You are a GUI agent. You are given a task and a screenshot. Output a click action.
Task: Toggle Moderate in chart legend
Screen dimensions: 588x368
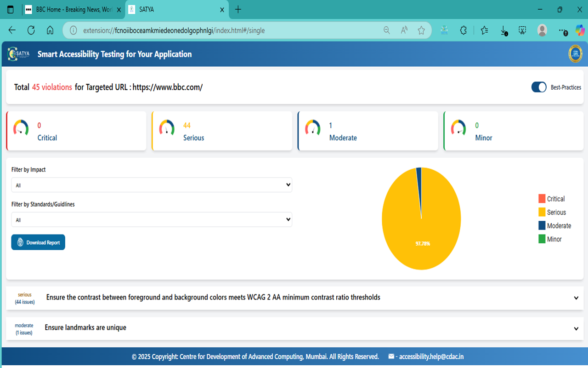coord(555,225)
